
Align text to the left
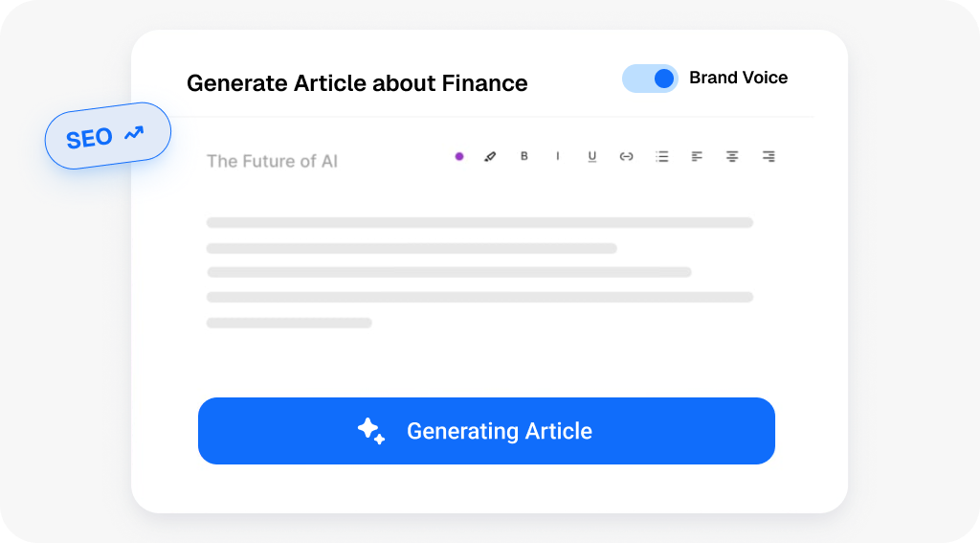tap(697, 156)
